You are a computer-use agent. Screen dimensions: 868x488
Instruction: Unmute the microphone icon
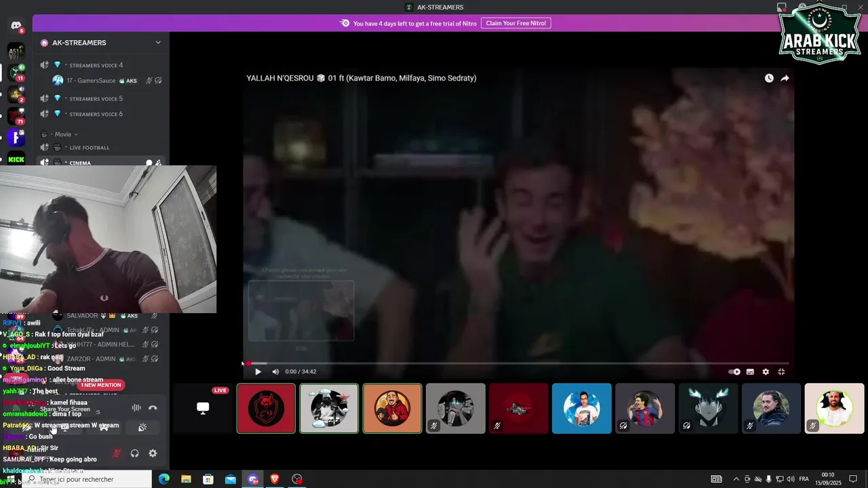click(117, 453)
